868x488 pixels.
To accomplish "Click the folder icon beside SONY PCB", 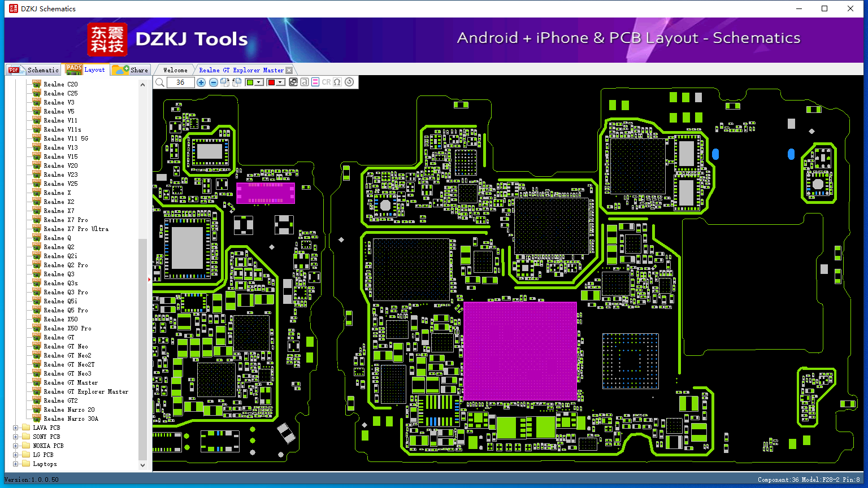I will point(26,437).
